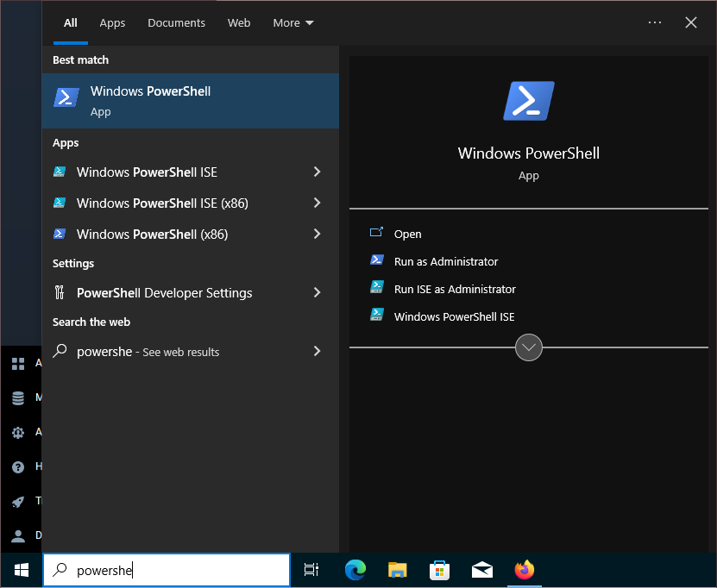Expand more actions for Windows PowerShell ISE

(x=317, y=172)
